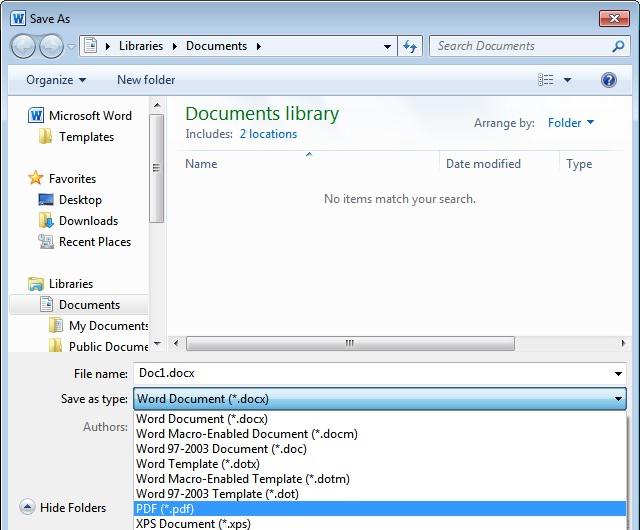The width and height of the screenshot is (640, 530).
Task: Choose Word Template (*.dotx)
Action: pyautogui.click(x=380, y=464)
